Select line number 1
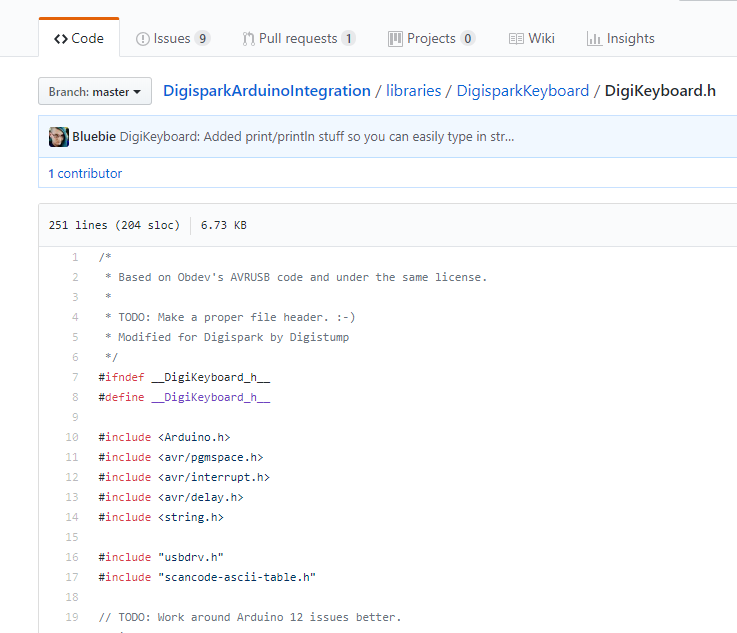The width and height of the screenshot is (737, 633). (75, 257)
